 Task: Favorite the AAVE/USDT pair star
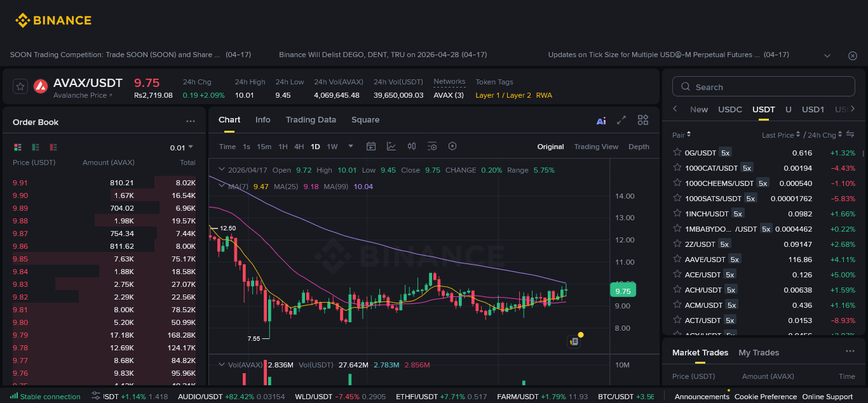pos(677,259)
